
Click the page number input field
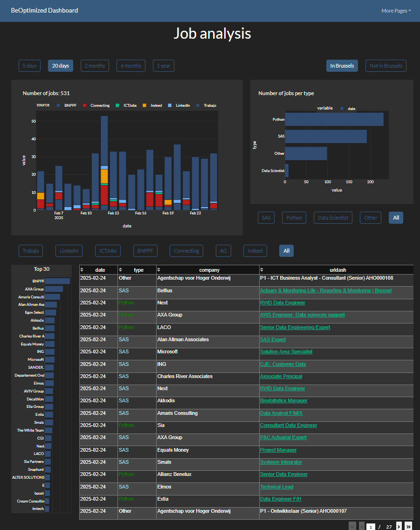point(371,526)
